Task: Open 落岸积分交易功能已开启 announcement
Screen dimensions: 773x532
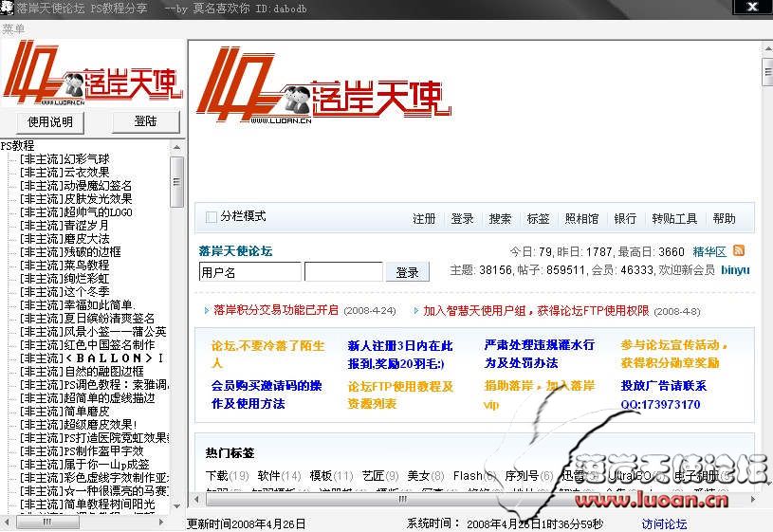Action: (x=276, y=310)
